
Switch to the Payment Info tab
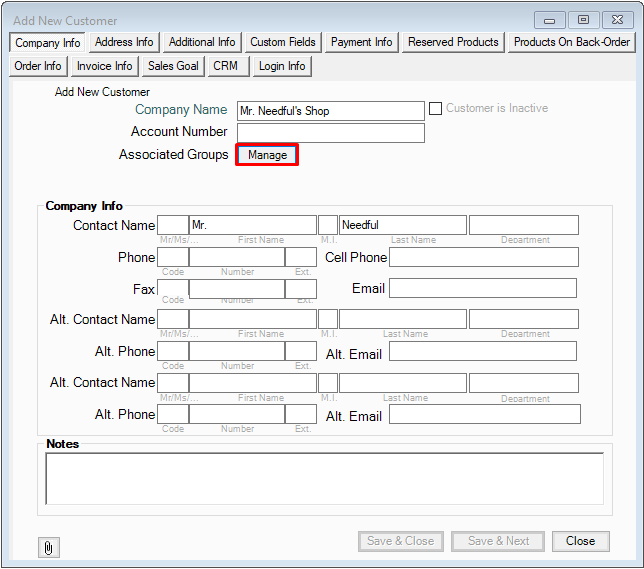pyautogui.click(x=361, y=42)
